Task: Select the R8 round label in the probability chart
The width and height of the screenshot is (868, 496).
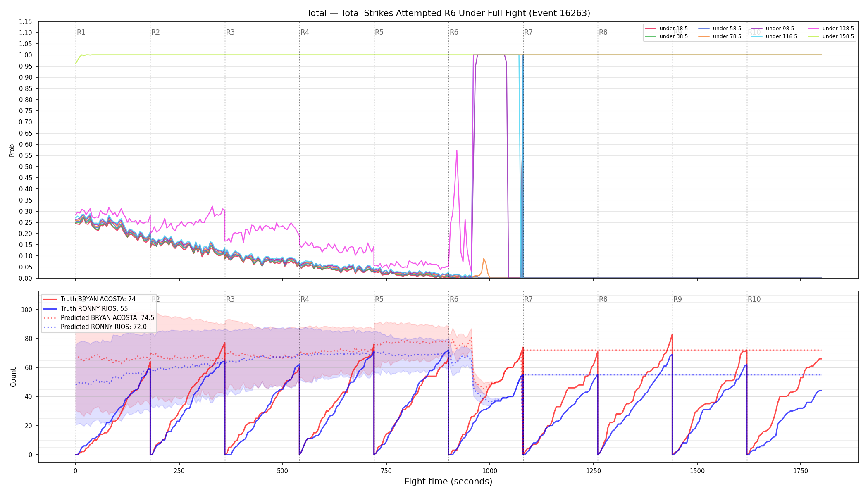Action: (603, 32)
